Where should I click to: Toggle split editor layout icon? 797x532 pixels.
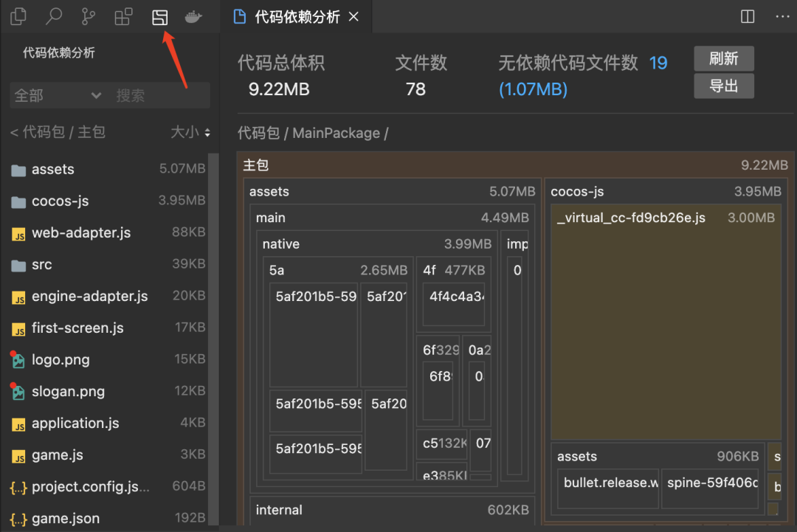point(747,17)
